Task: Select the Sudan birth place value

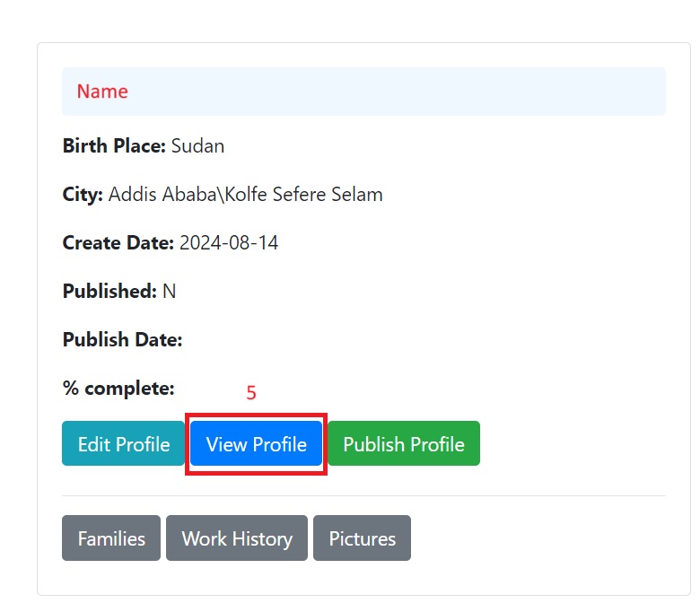Action: (197, 145)
